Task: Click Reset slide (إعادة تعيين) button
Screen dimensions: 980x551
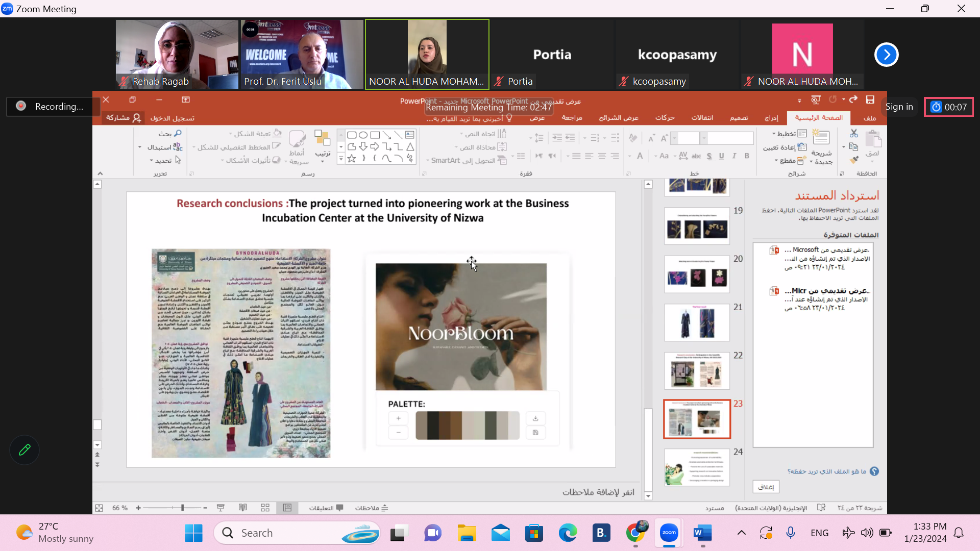Action: coord(785,147)
